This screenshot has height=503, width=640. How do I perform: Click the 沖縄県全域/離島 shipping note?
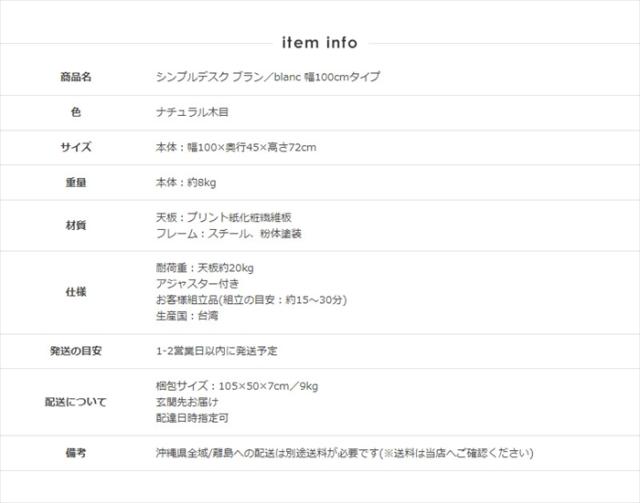click(x=340, y=453)
